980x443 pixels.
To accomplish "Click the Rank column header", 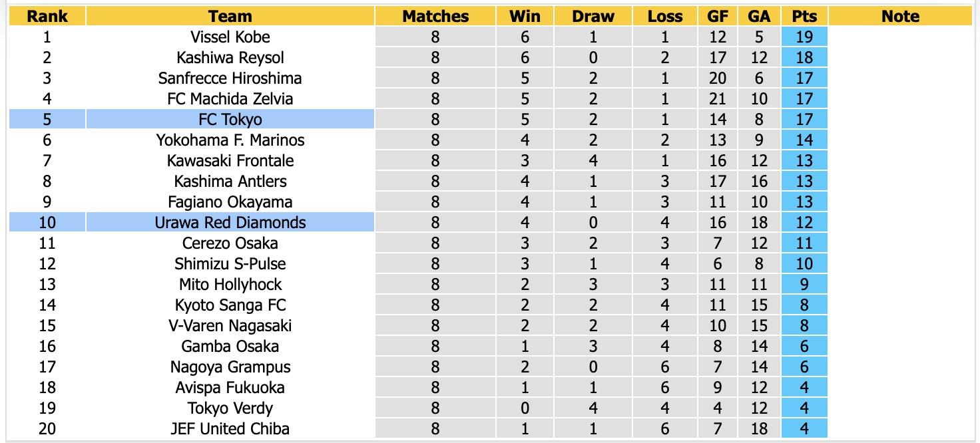I will coord(47,17).
